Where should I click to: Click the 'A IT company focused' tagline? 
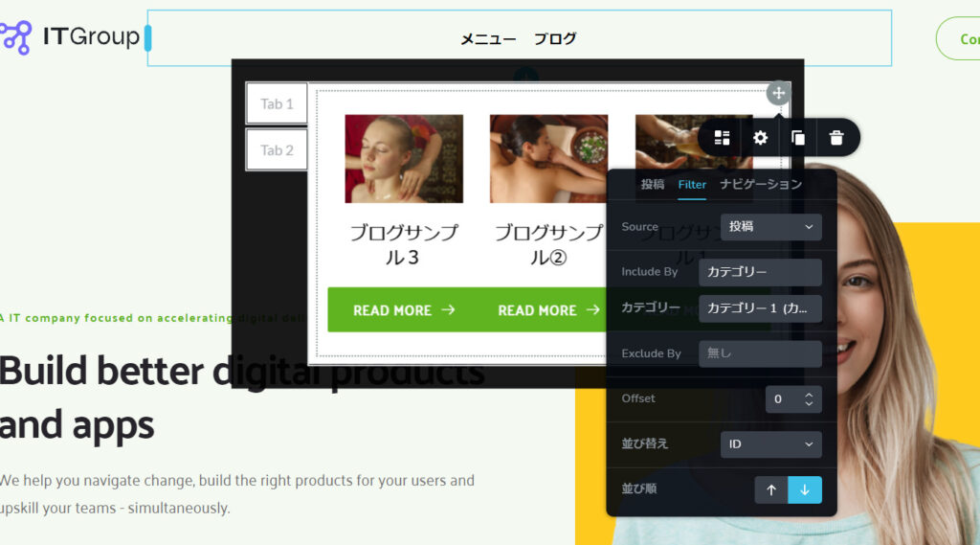point(153,318)
